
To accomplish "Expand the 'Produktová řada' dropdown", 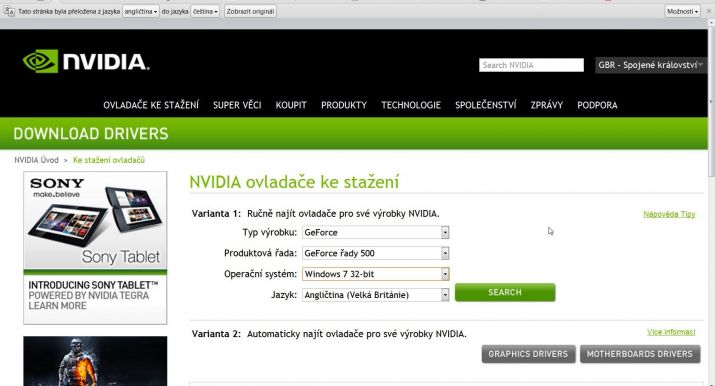I will 376,253.
